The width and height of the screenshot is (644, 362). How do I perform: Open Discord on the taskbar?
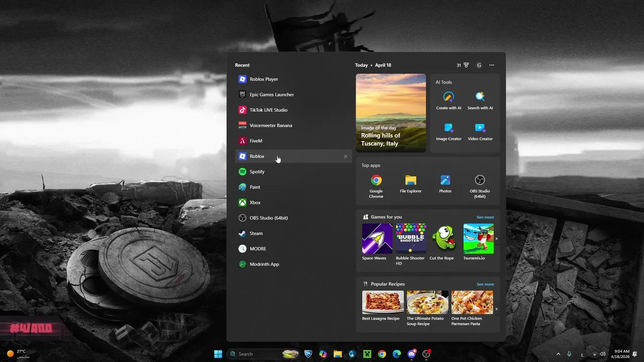tap(412, 354)
